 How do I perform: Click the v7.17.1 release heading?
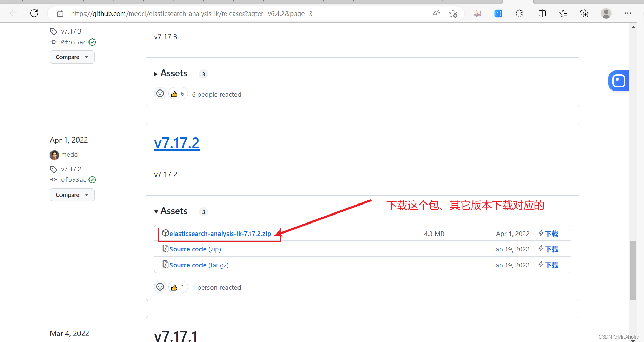176,335
